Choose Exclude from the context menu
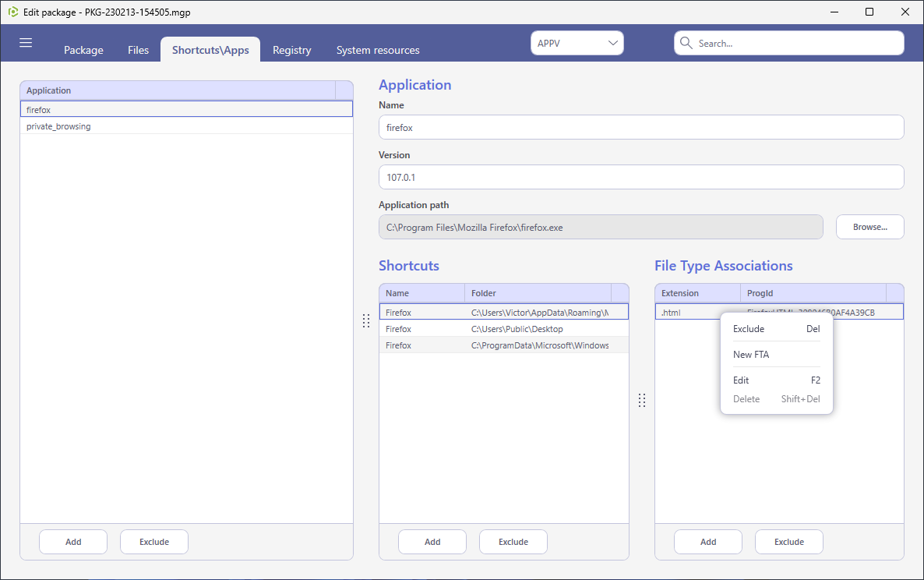Viewport: 924px width, 580px height. [x=776, y=329]
